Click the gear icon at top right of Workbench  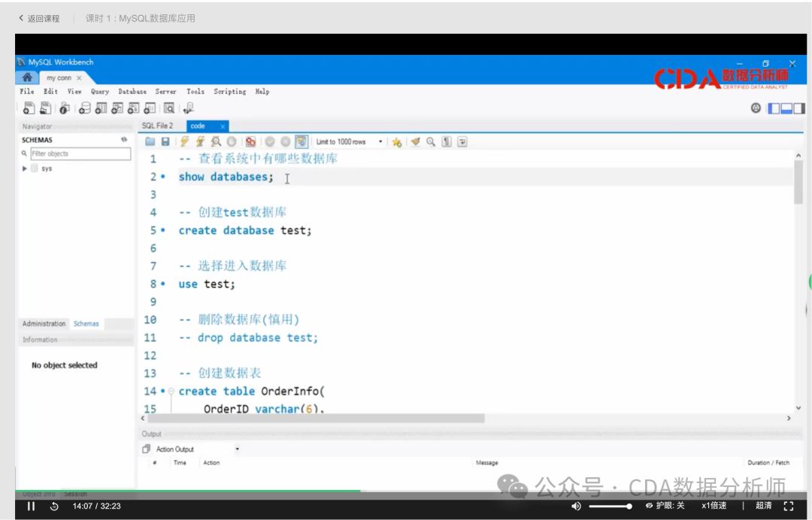756,107
